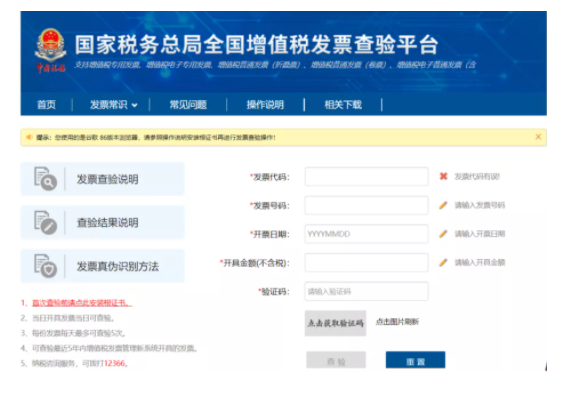Click the blue 重置 button
Image resolution: width=563 pixels, height=410 pixels.
[x=415, y=360]
